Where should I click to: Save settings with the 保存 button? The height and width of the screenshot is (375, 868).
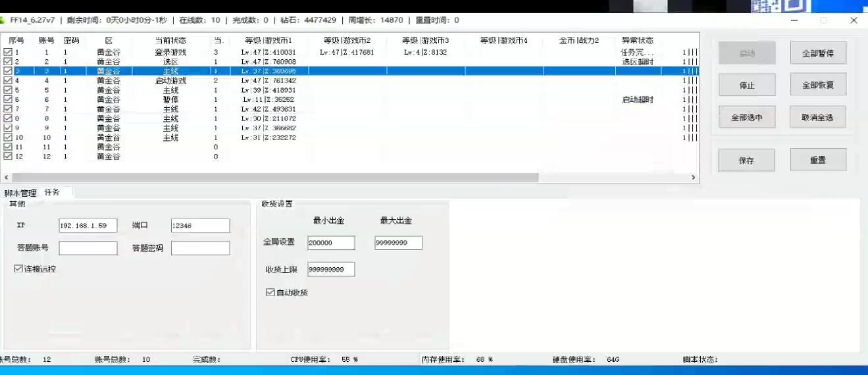pyautogui.click(x=746, y=161)
